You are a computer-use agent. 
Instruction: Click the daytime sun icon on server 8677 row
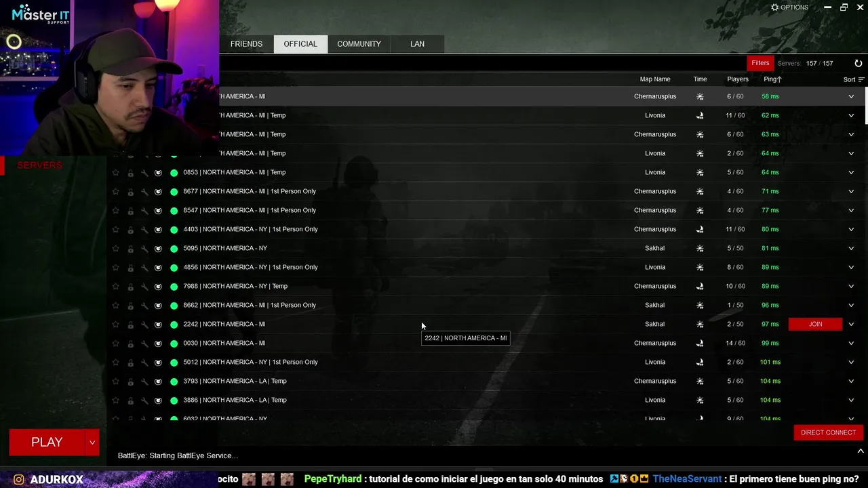click(x=700, y=192)
